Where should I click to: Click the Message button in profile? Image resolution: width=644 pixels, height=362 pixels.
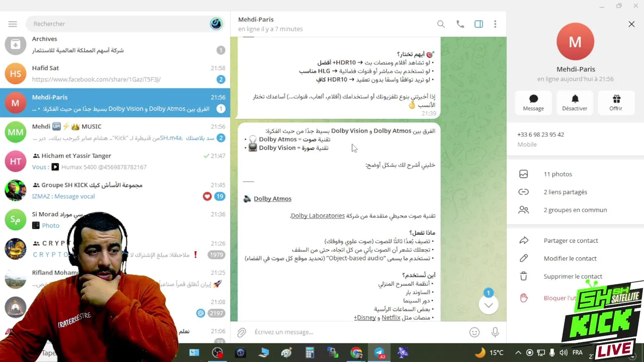click(533, 102)
